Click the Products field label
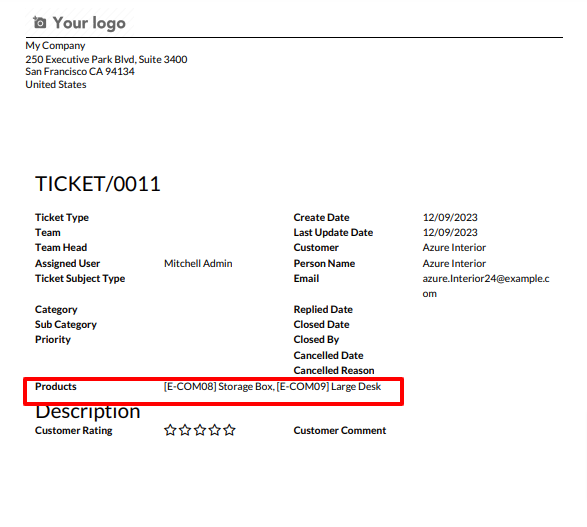The height and width of the screenshot is (527, 587). (x=56, y=387)
